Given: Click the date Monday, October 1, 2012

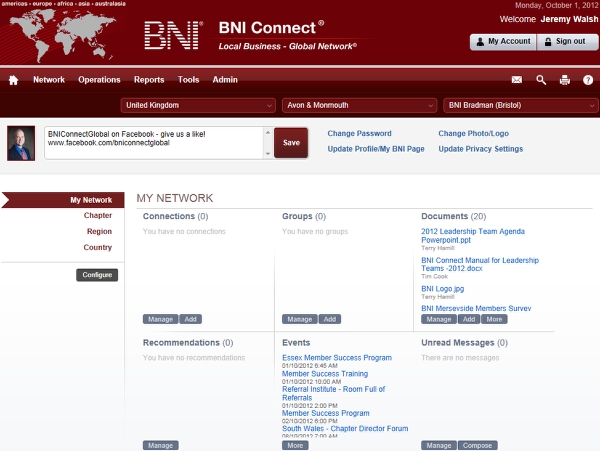Looking at the screenshot, I should coord(556,5).
